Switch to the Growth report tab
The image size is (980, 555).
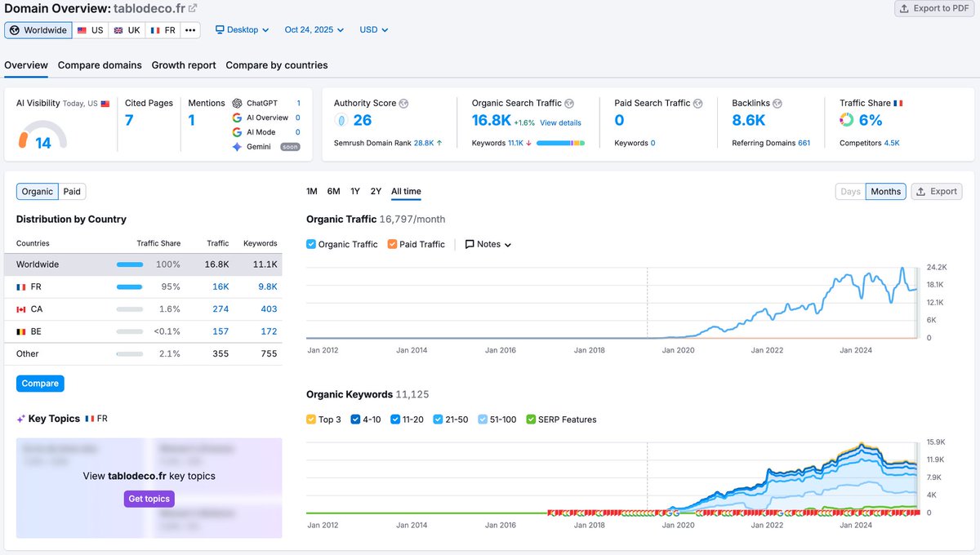(x=184, y=65)
